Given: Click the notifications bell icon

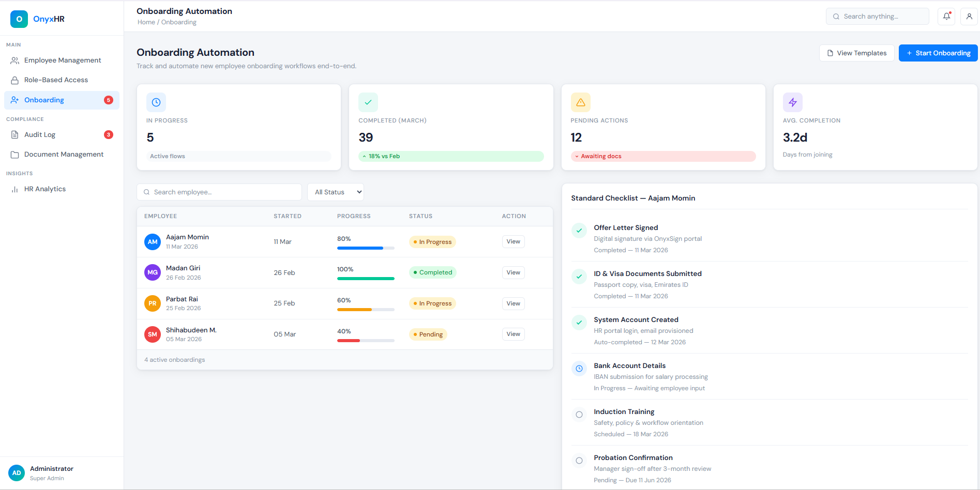Looking at the screenshot, I should [x=946, y=17].
